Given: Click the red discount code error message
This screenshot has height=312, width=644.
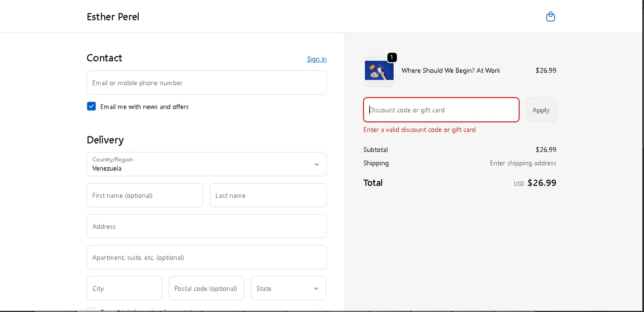Looking at the screenshot, I should 419,130.
